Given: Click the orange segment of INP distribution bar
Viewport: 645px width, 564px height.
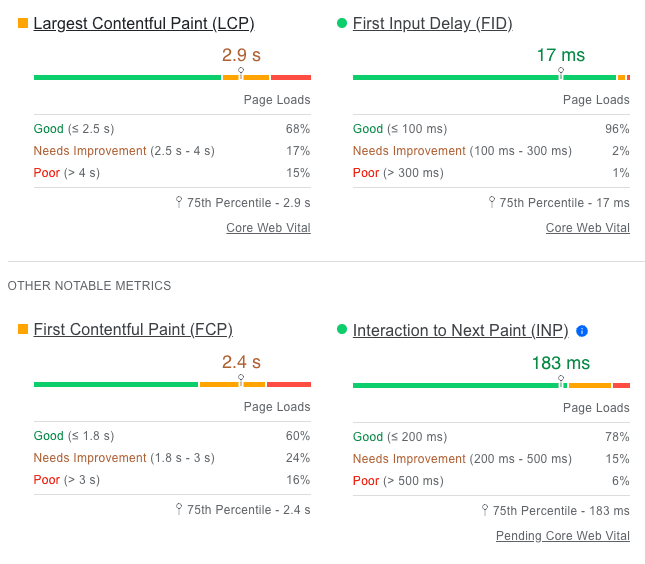Looking at the screenshot, I should 590,385.
